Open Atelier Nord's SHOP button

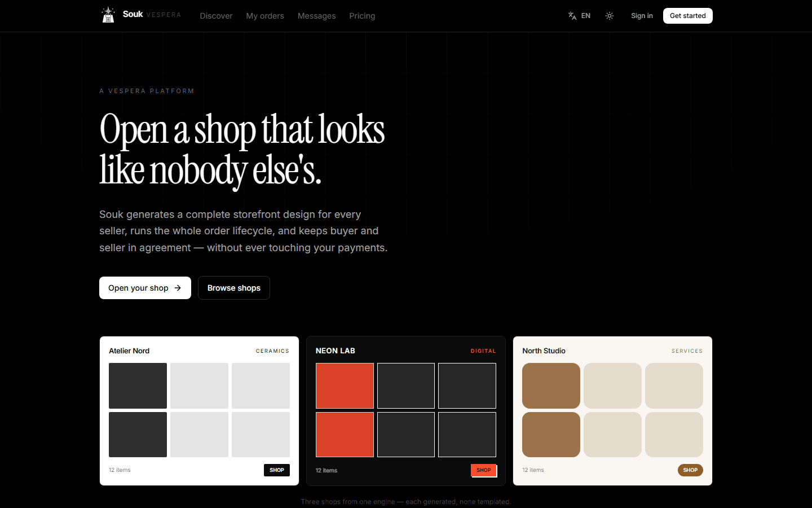coord(277,470)
